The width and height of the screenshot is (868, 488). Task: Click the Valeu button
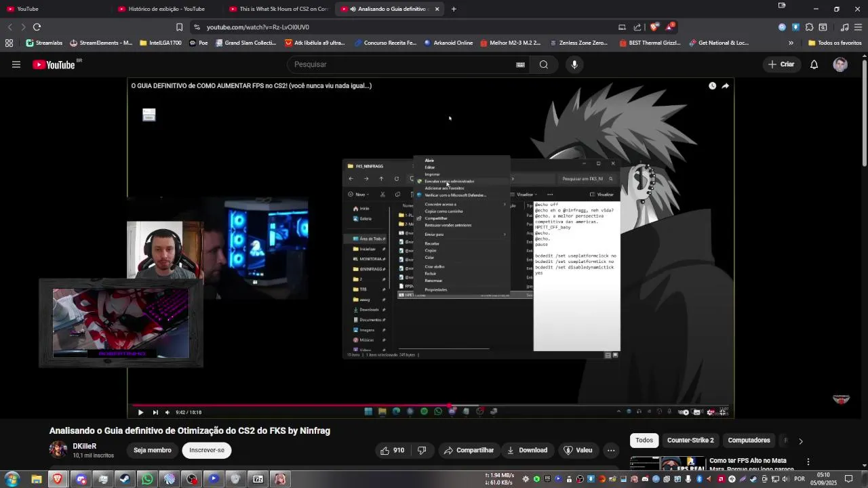[x=578, y=450]
